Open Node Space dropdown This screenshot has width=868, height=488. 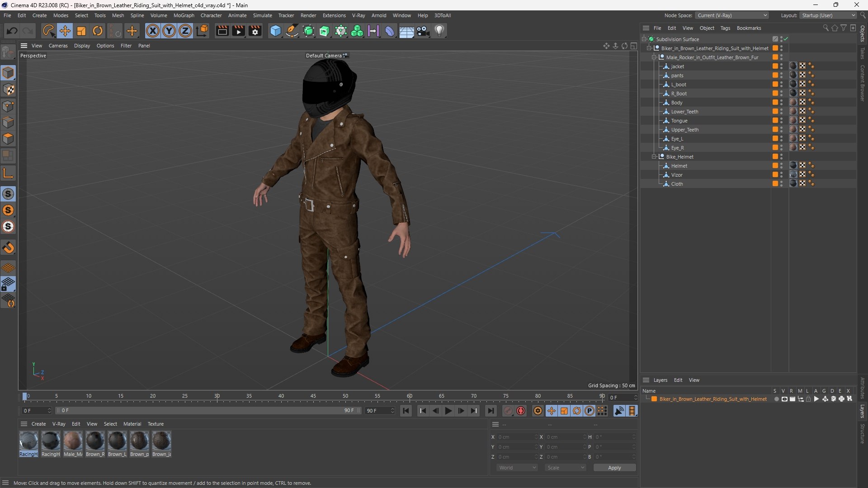(x=731, y=15)
